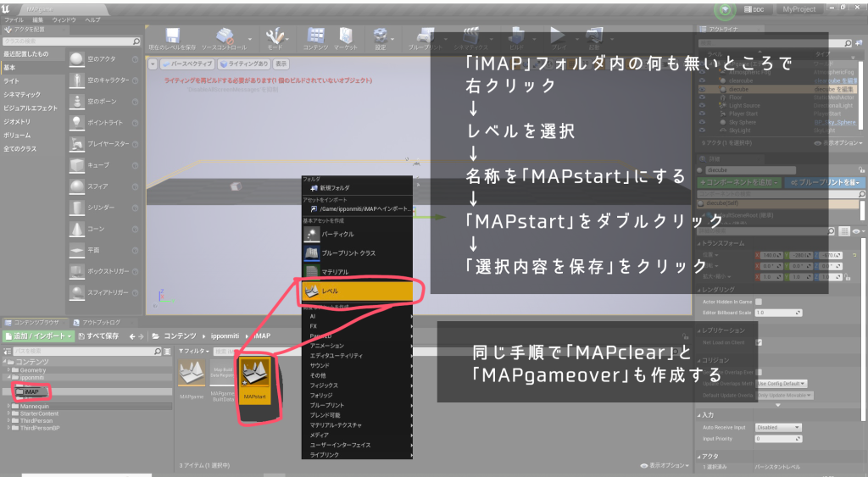The image size is (868, 477).
Task: Click the Settings gear toolbar icon
Action: 381,37
